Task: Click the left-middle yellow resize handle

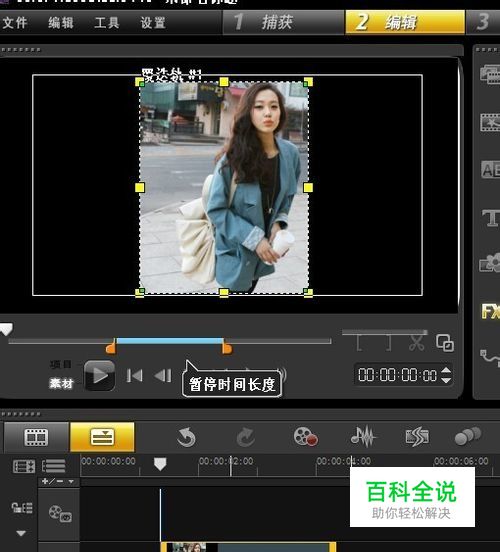Action: (140, 188)
